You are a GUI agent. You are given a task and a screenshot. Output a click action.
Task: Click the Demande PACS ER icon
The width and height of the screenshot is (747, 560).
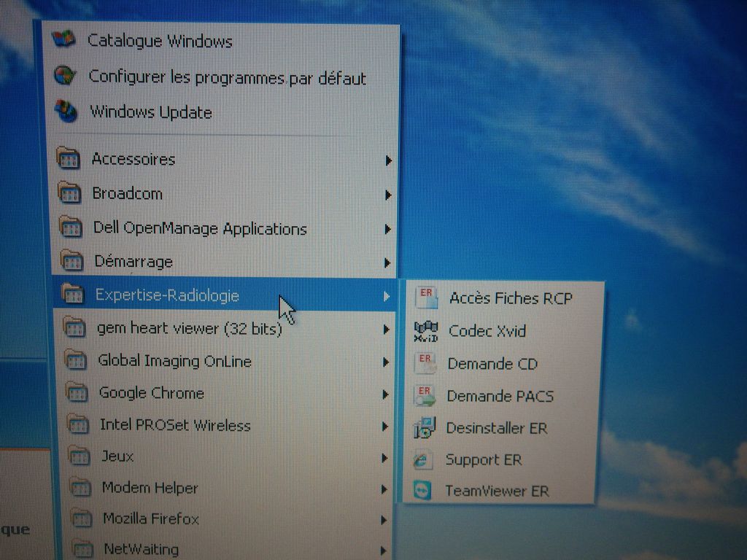tap(425, 396)
